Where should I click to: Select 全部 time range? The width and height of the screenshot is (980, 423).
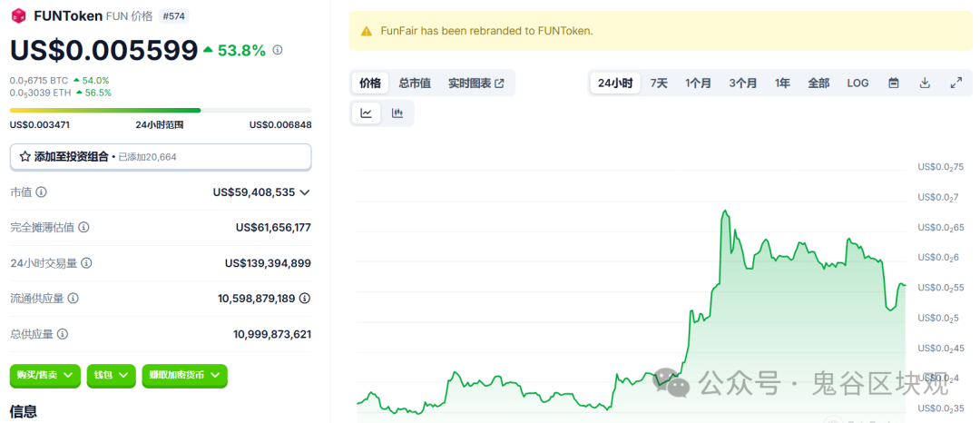pyautogui.click(x=818, y=83)
